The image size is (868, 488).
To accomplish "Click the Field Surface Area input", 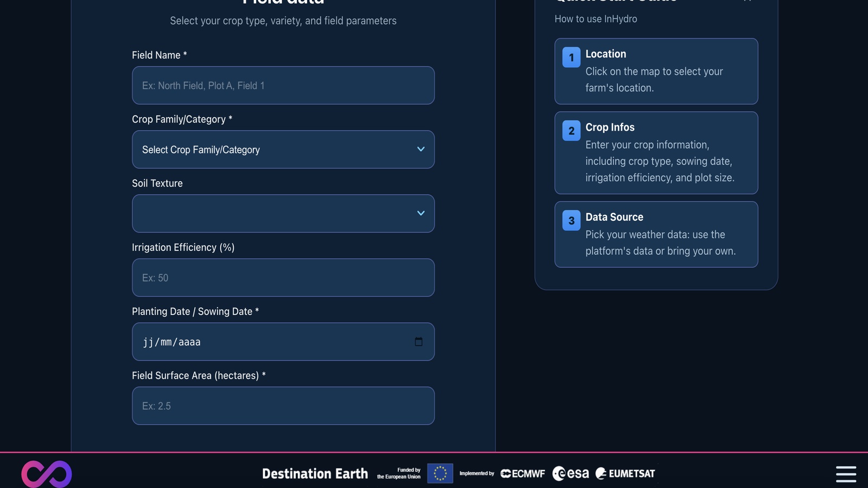I will click(283, 406).
